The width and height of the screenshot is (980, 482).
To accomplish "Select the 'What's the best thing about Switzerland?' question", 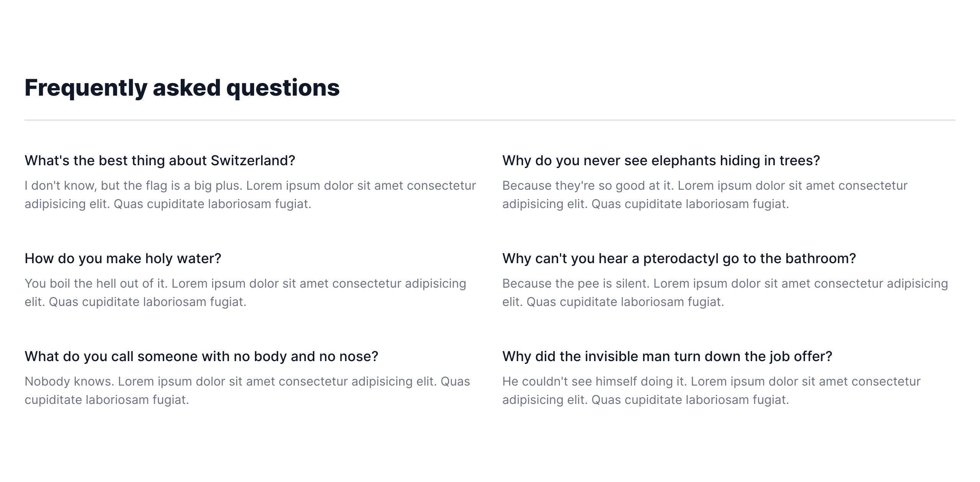I will click(x=160, y=161).
